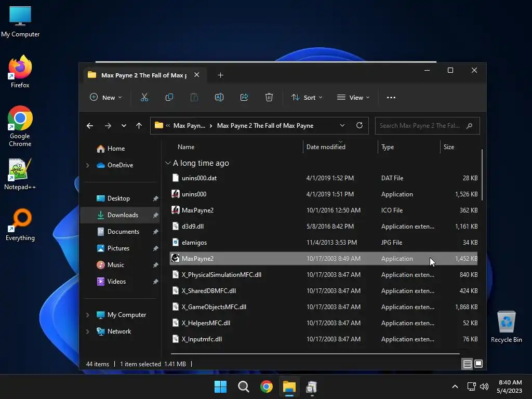Add a new tab with plus button
The image size is (532, 399).
click(220, 75)
